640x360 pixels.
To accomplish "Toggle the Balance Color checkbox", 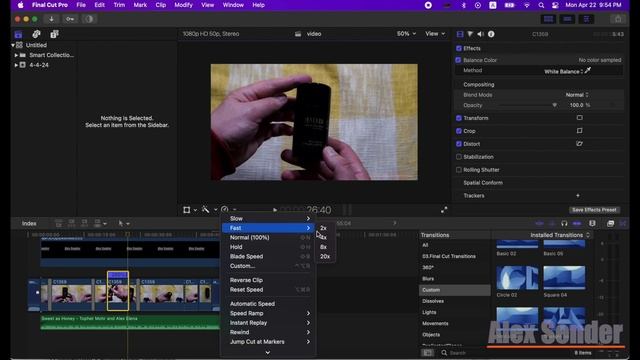I will (458, 60).
